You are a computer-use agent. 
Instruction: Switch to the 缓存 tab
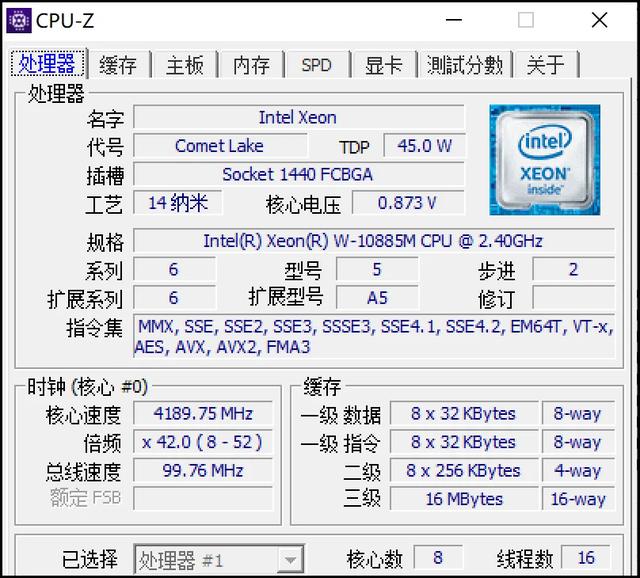coord(118,65)
